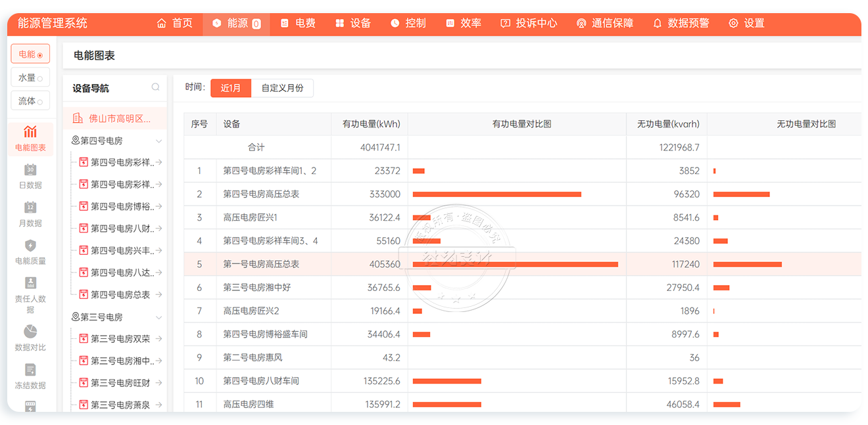This screenshot has height=425, width=868.
Task: Click the arrow next to 第四号电房兴丰
Action: click(x=158, y=250)
